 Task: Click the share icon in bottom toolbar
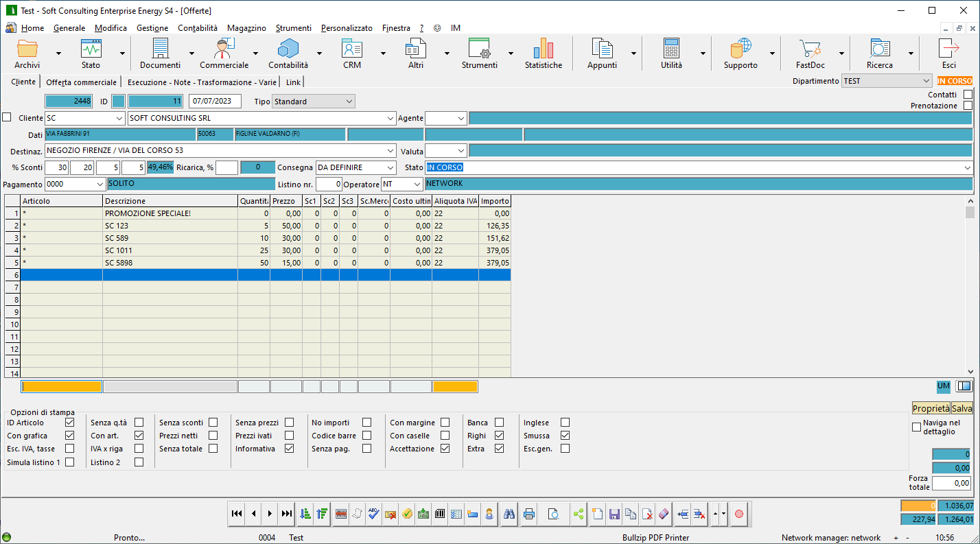578,514
